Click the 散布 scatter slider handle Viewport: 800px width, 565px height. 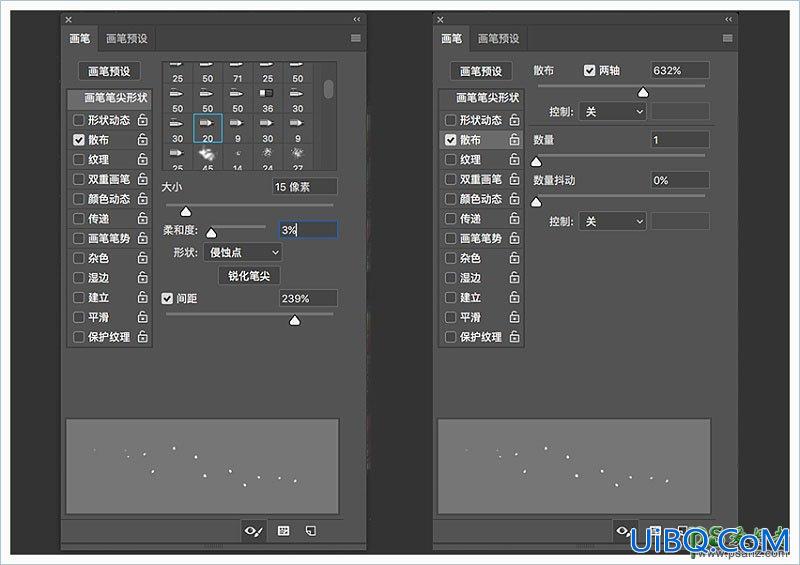point(643,92)
